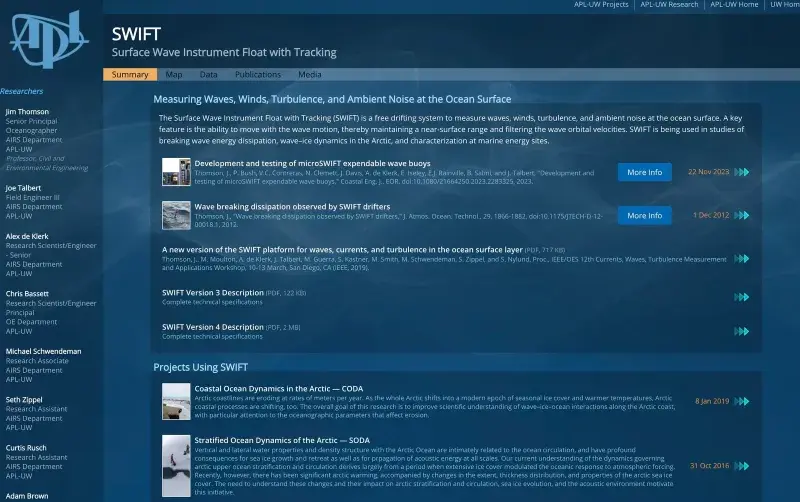Switch to the Map tab
The image size is (800, 502).
[x=174, y=75]
